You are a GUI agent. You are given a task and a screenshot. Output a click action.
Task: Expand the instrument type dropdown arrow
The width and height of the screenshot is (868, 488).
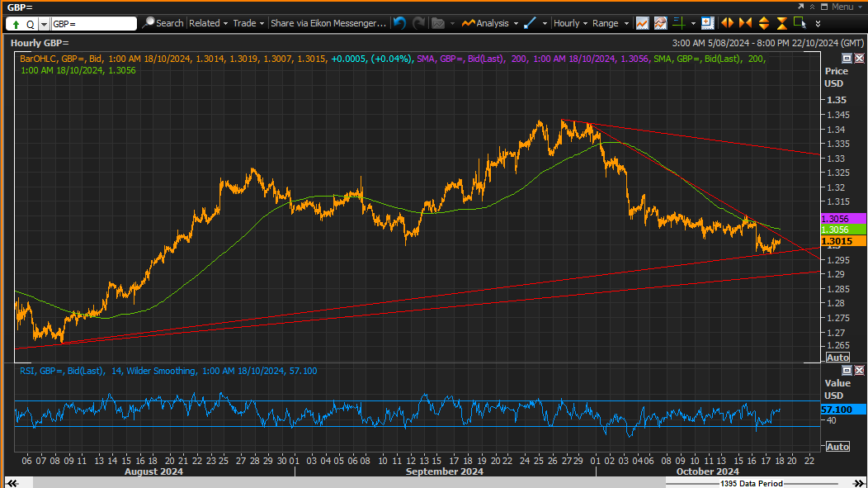pyautogui.click(x=44, y=24)
